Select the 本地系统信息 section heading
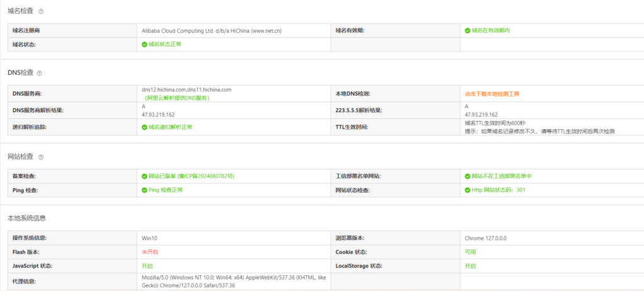This screenshot has width=644, height=291. [26, 218]
